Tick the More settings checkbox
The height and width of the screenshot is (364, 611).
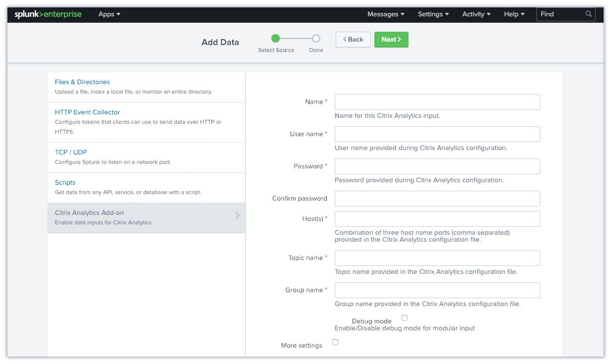click(335, 342)
